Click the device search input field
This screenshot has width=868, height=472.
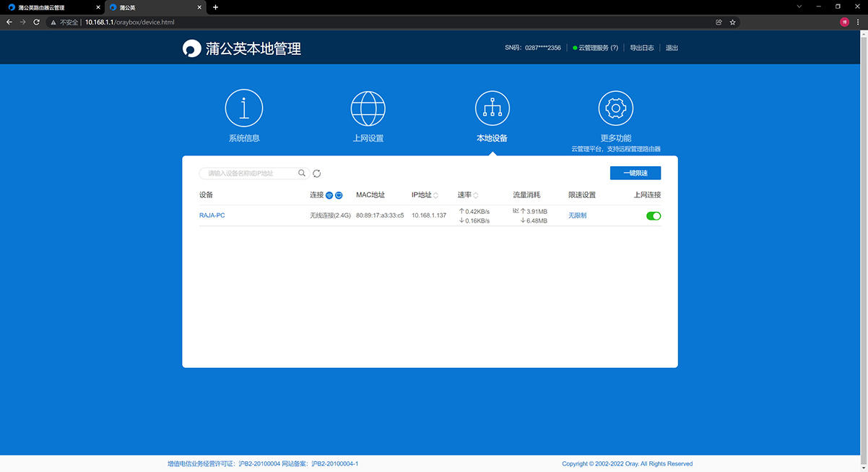pyautogui.click(x=246, y=173)
